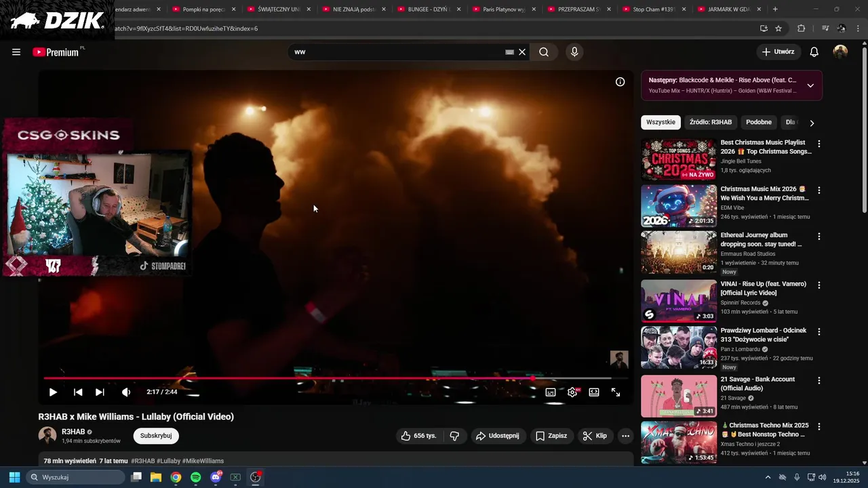
Task: Click the Wyszukaj taskbar search box
Action: coord(76,477)
